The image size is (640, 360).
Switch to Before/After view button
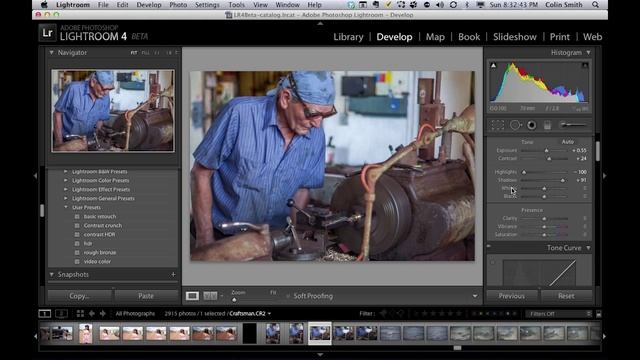pos(210,296)
